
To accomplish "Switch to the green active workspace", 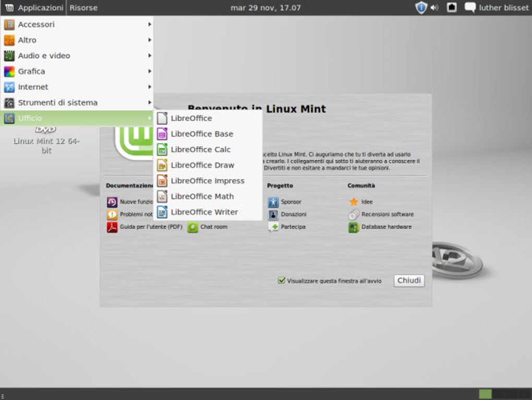I will point(485,394).
